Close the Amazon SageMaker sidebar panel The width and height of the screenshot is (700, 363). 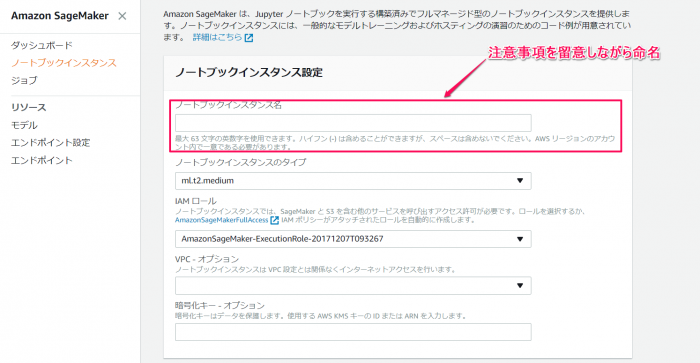122,16
